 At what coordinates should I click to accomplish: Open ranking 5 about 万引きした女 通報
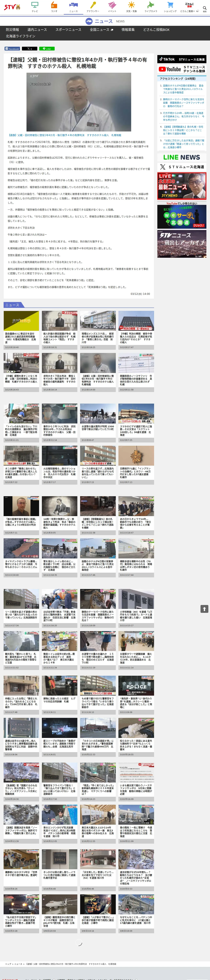click(x=183, y=144)
